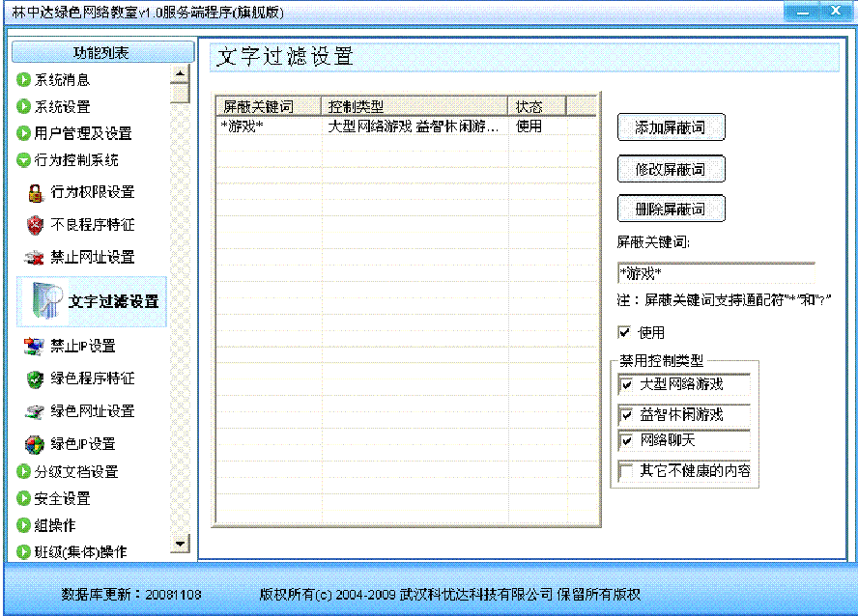Viewport: 858px width, 616px height.
Task: Click the 添加屏蔽词 button
Action: pos(671,128)
